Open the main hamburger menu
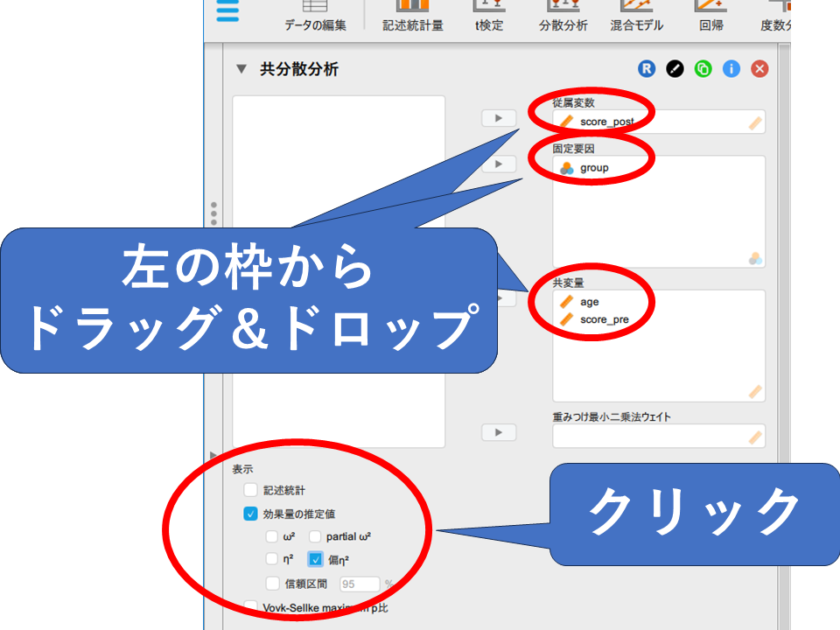Screen dimensions: 840x630 227,9
